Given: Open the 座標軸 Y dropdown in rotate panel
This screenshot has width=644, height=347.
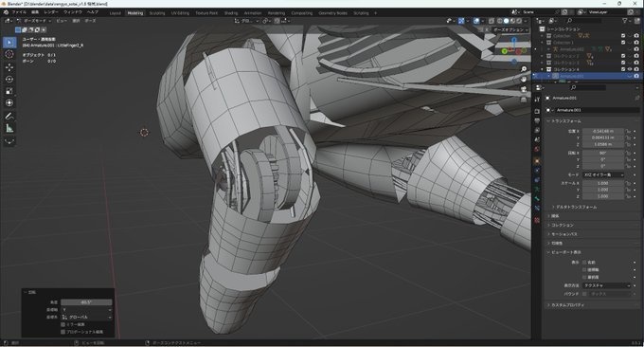Looking at the screenshot, I should pyautogui.click(x=86, y=310).
